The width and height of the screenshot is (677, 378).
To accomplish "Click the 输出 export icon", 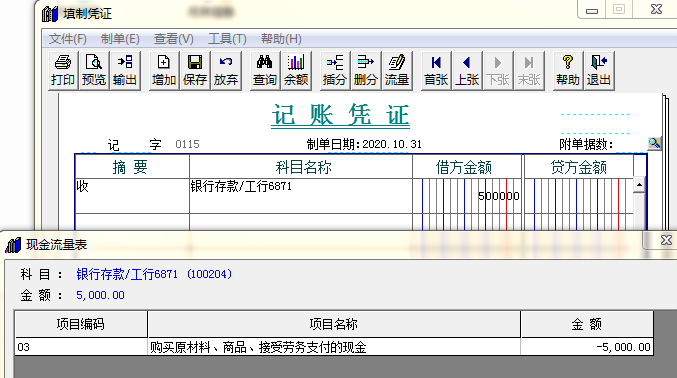I will point(125,70).
